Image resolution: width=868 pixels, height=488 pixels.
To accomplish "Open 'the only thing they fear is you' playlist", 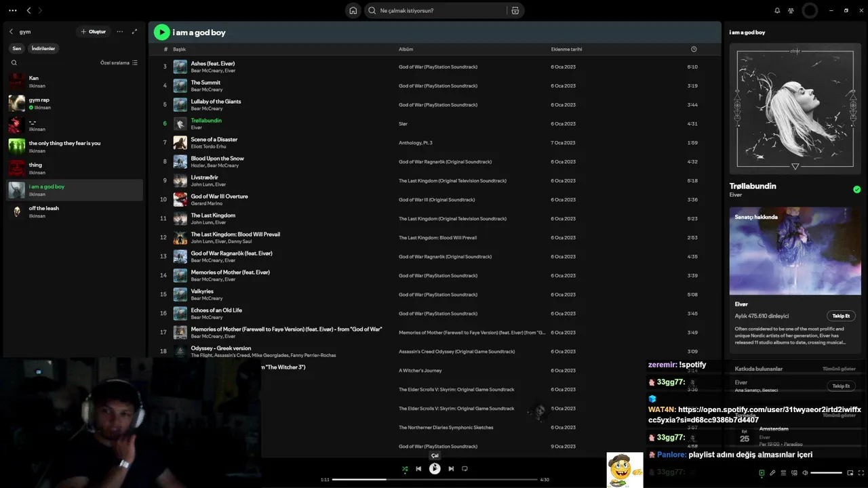I will pyautogui.click(x=75, y=146).
